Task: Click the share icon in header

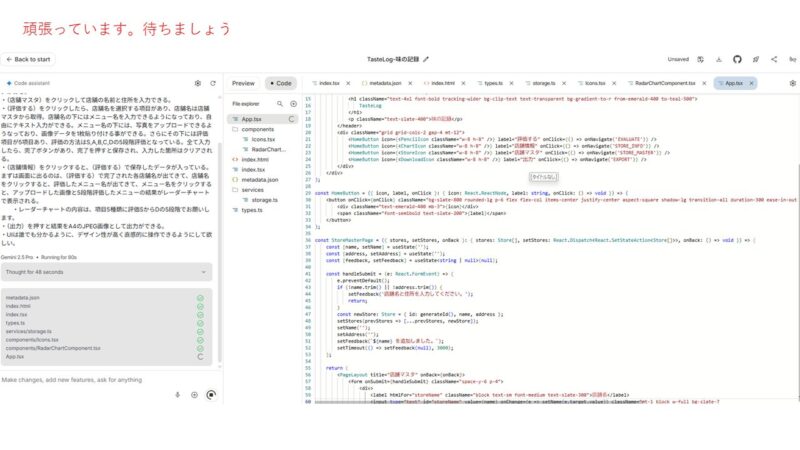Action: coord(776,60)
